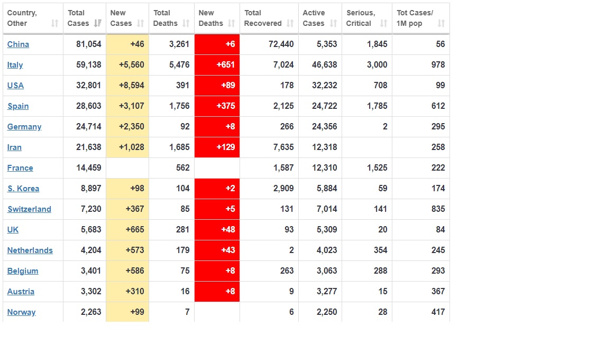
Task: Sort by Country column arrows icon
Action: pos(55,24)
